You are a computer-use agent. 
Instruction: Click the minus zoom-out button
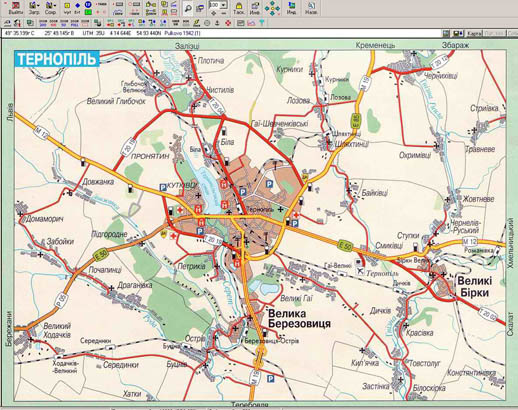(x=223, y=13)
